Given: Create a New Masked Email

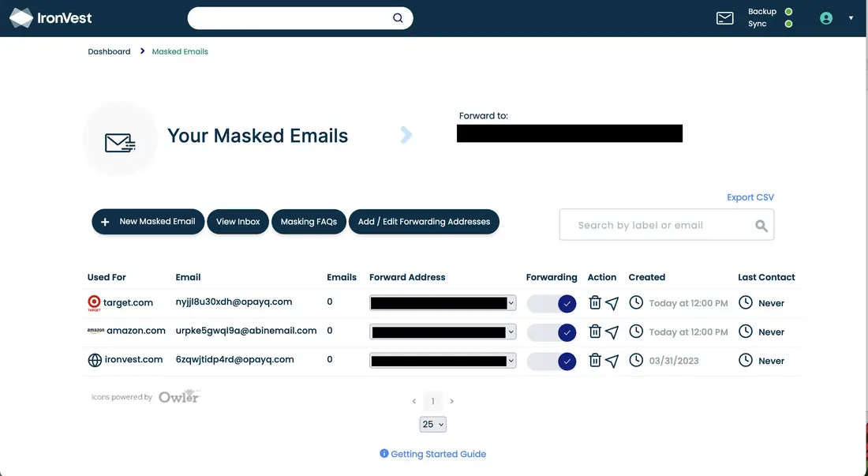Looking at the screenshot, I should click(148, 222).
